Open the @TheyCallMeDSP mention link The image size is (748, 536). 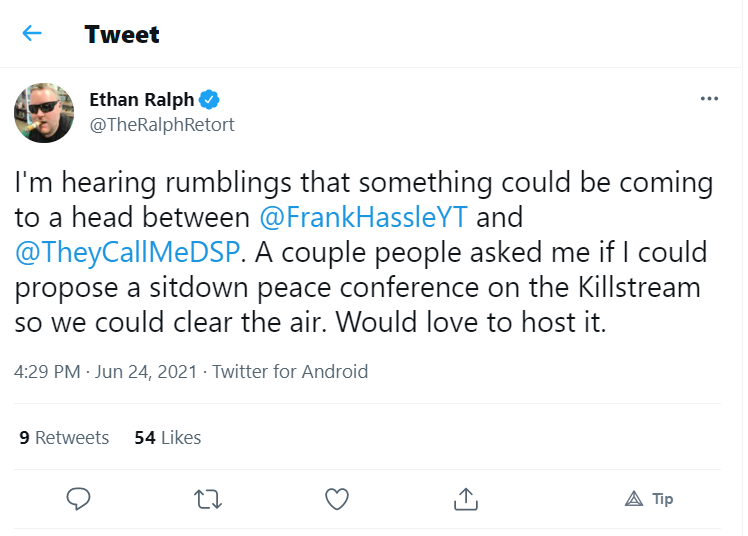(x=127, y=252)
